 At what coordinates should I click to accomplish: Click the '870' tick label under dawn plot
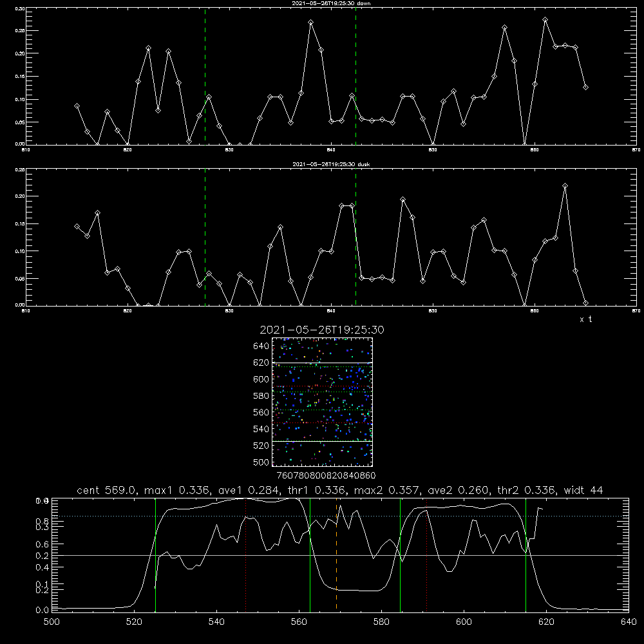pyautogui.click(x=636, y=150)
